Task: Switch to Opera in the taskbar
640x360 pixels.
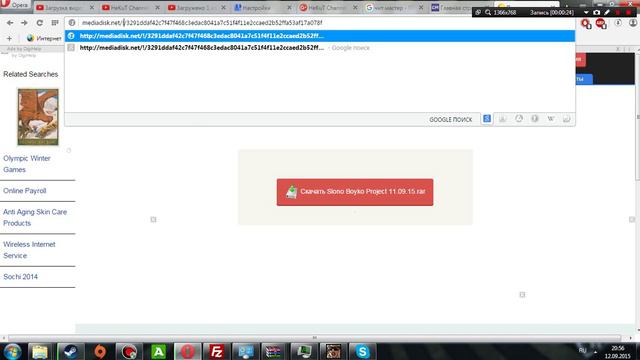Action: [187, 351]
